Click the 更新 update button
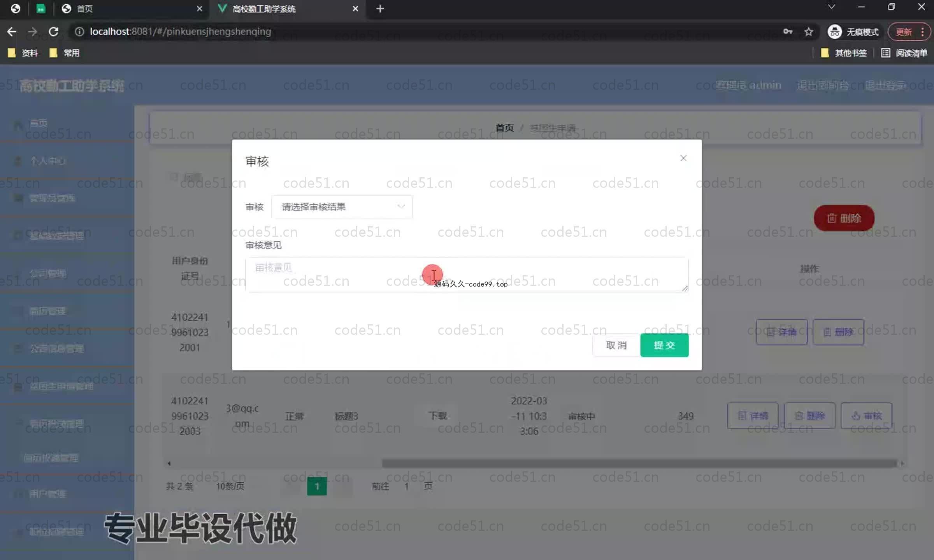This screenshot has width=934, height=560. pyautogui.click(x=904, y=31)
